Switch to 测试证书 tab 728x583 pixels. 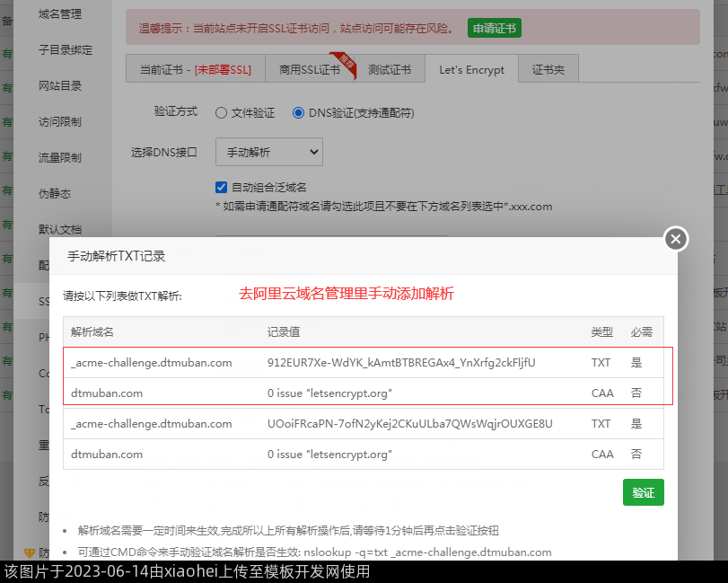pos(390,69)
